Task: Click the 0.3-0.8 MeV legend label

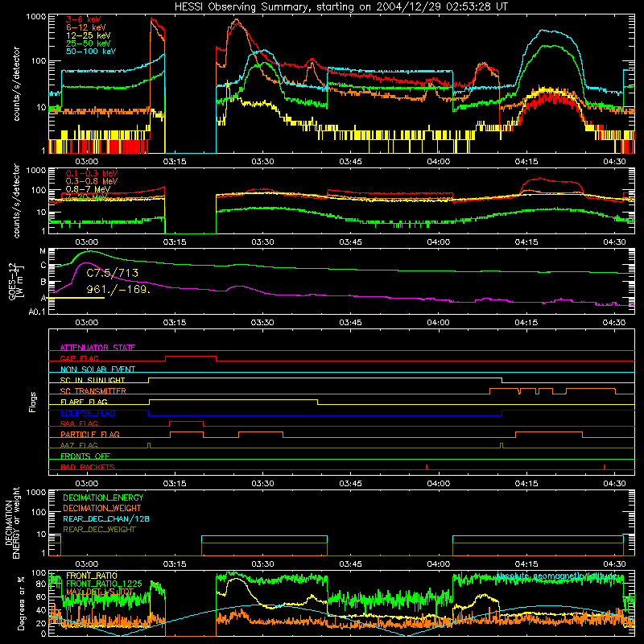Action: 92,181
